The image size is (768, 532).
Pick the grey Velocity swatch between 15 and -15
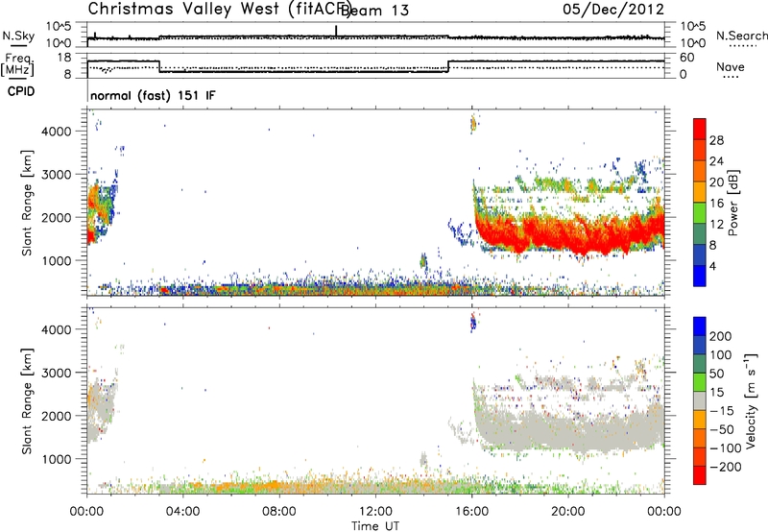point(700,400)
